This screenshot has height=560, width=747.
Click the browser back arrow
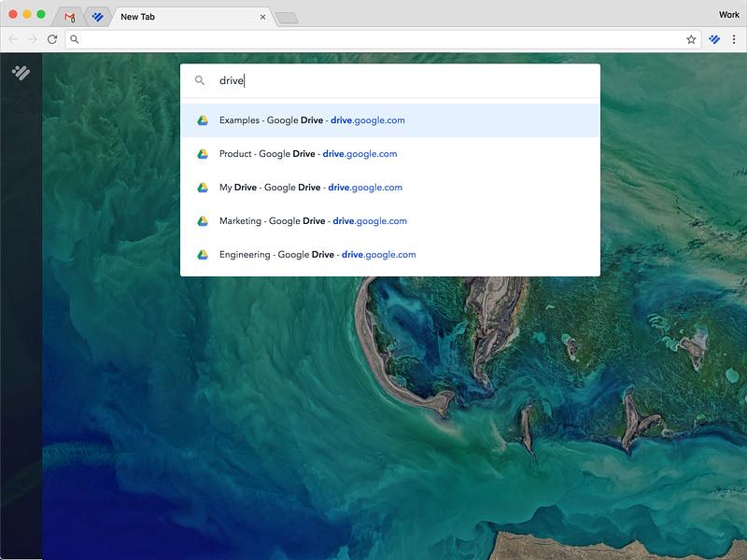point(13,39)
